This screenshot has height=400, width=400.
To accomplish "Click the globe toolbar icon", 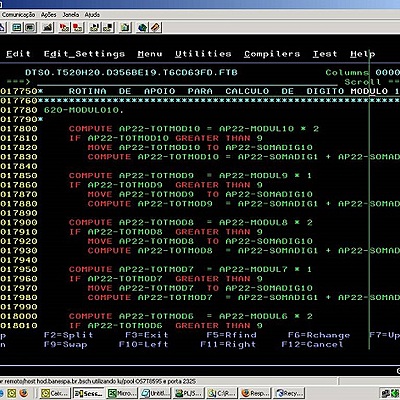I will [x=142, y=27].
